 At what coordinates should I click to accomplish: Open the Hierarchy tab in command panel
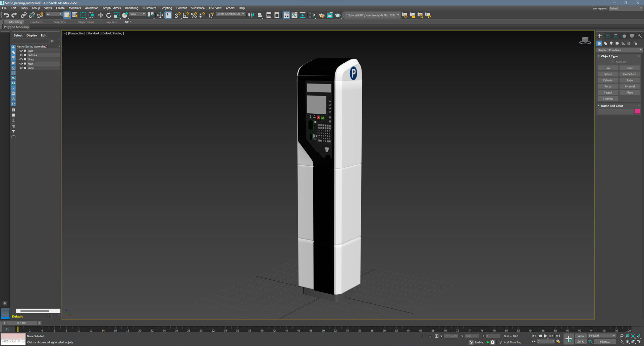point(616,36)
